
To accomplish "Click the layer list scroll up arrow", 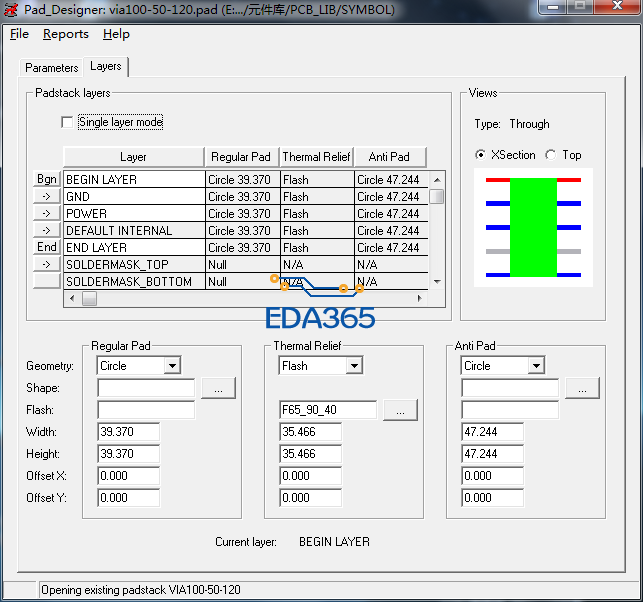I will [437, 180].
